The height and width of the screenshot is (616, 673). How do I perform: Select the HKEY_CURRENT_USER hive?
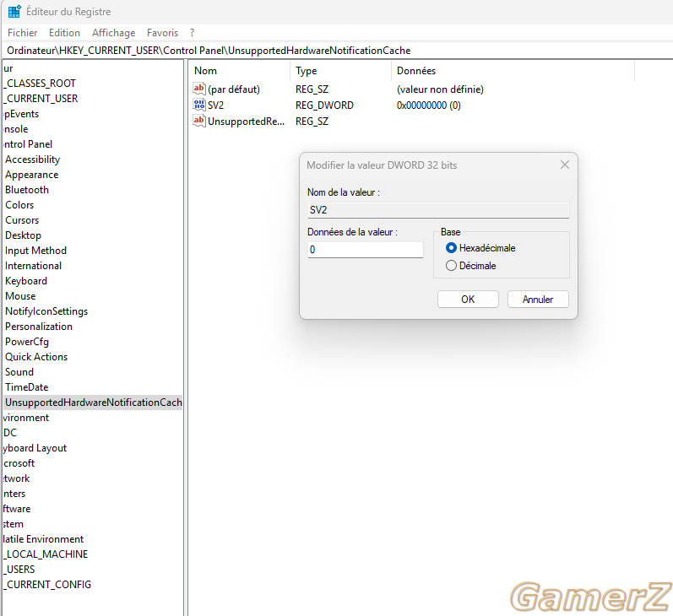pyautogui.click(x=41, y=98)
